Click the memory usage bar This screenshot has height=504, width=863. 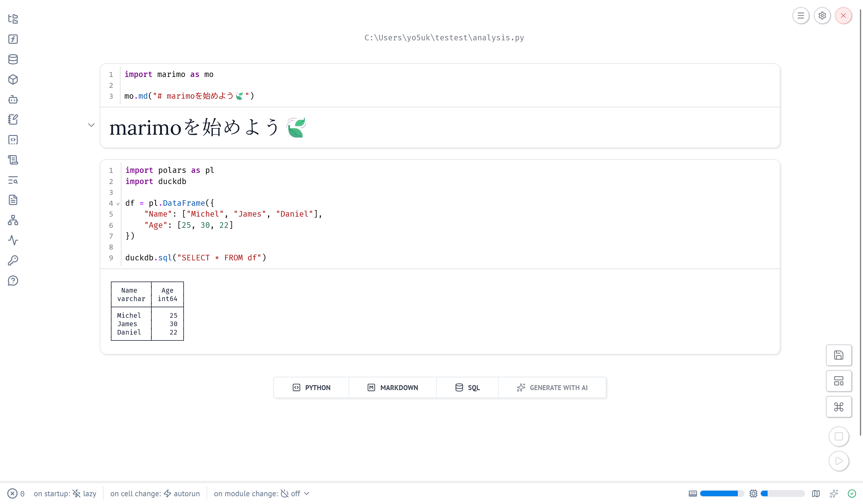721,493
